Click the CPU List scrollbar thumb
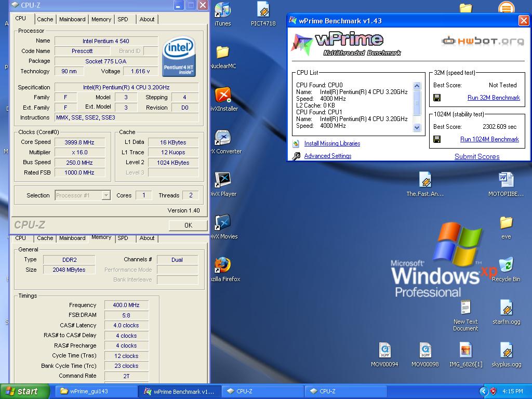This screenshot has width=532, height=399. 417,103
